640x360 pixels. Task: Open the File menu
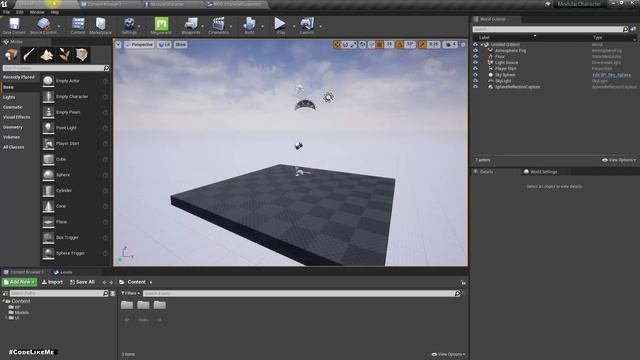7,12
